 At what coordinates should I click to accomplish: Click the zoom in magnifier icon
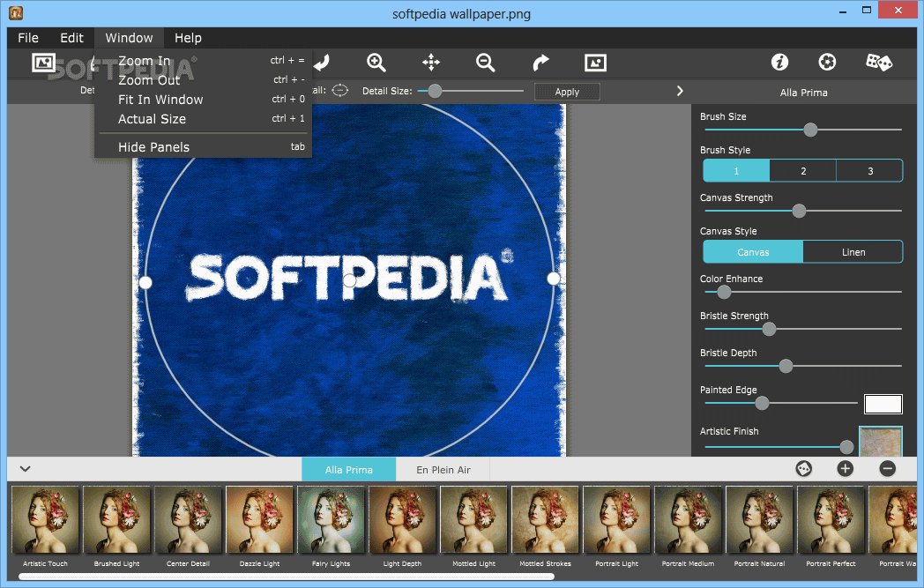click(376, 63)
